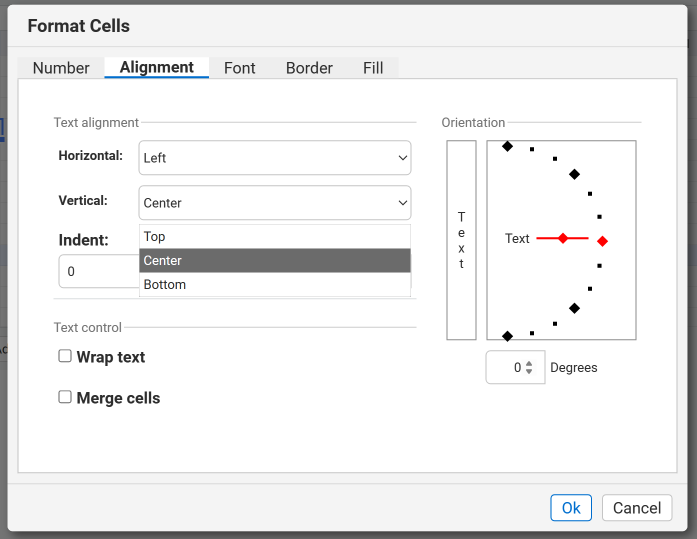The width and height of the screenshot is (697, 539).
Task: Click the Cancel button
Action: coord(636,508)
